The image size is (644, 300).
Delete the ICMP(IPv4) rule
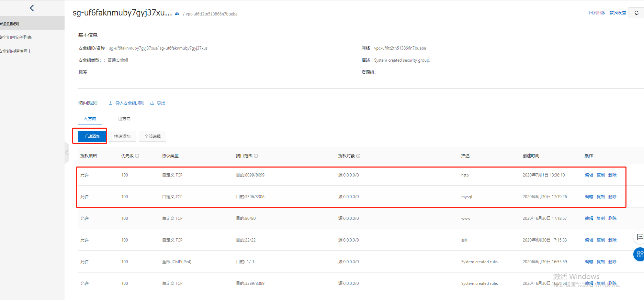[x=612, y=262]
